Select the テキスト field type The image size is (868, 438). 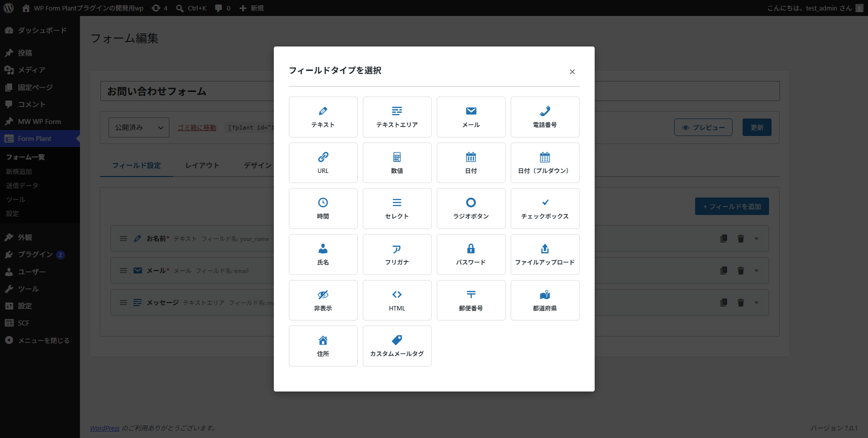323,117
